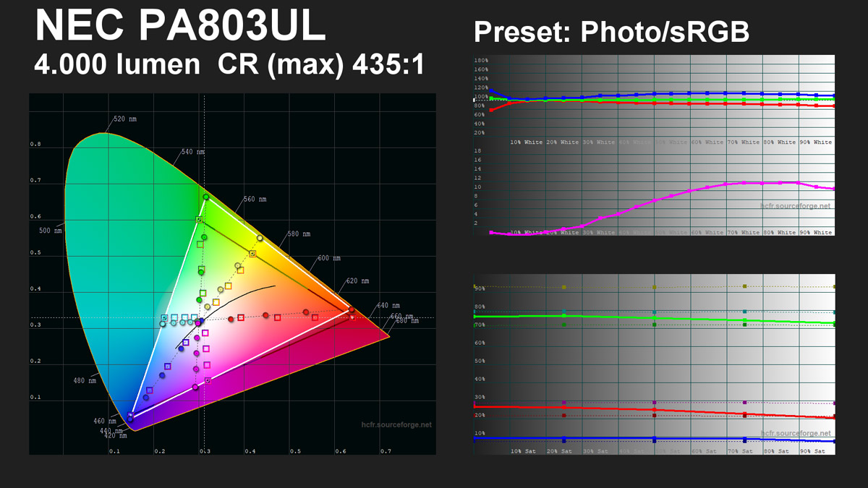The image size is (868, 488).
Task: Click the 600 nm wavelength label
Action: (329, 258)
